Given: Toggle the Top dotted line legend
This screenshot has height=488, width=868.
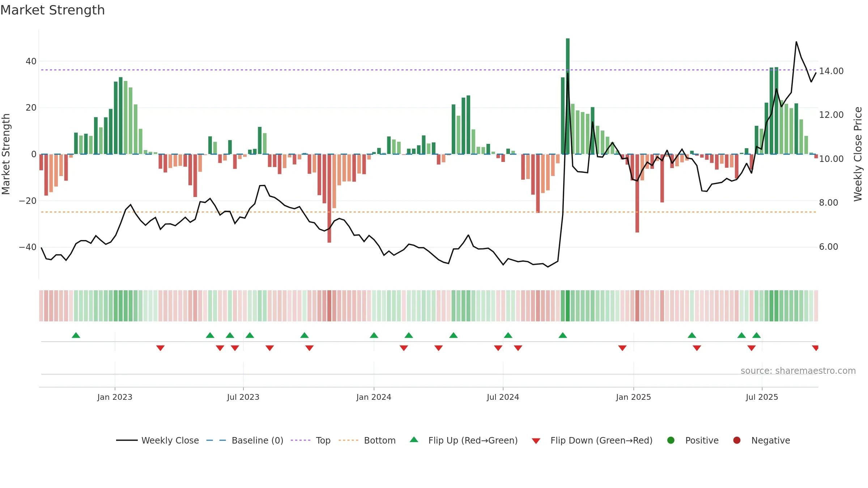Looking at the screenshot, I should point(311,440).
